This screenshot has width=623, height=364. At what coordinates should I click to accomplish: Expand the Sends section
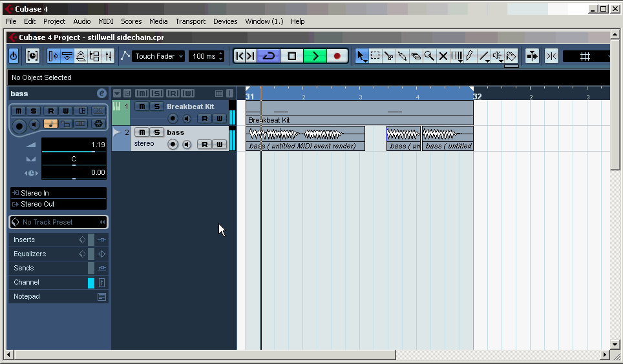pos(58,268)
